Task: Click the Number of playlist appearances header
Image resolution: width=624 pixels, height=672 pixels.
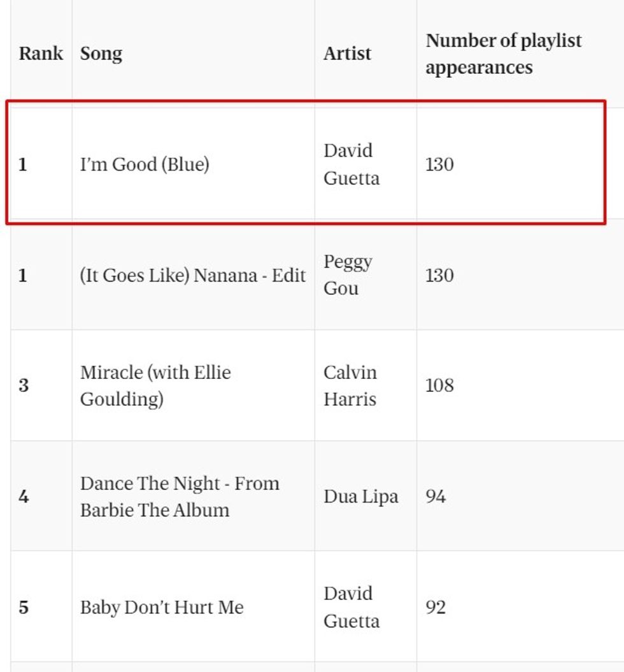Action: point(503,54)
